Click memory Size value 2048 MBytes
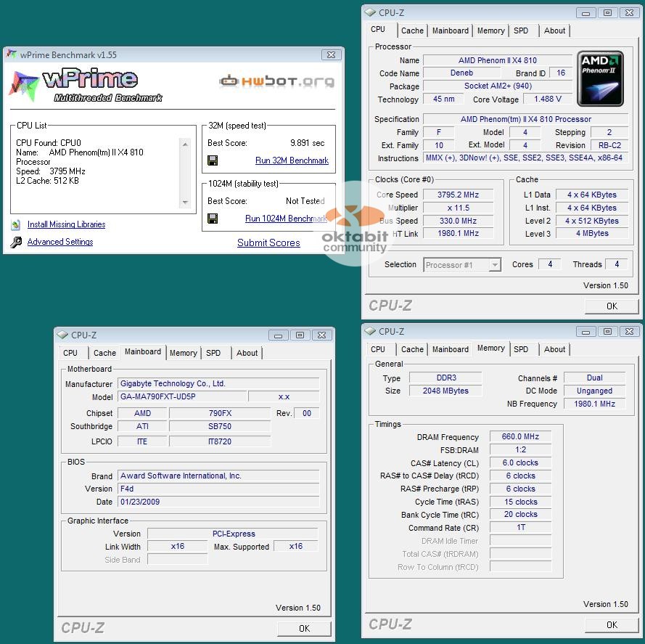 pyautogui.click(x=445, y=391)
